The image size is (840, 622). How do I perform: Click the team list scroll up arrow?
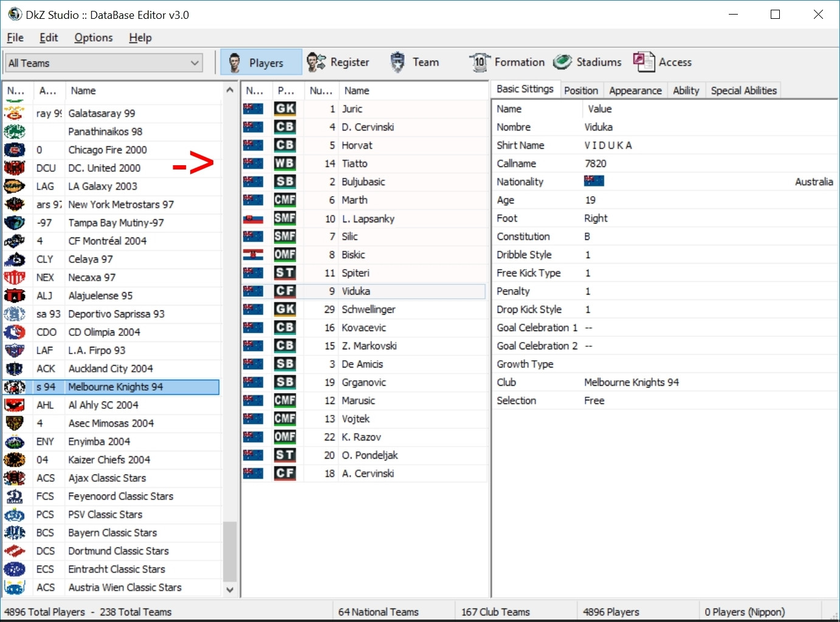tap(230, 90)
